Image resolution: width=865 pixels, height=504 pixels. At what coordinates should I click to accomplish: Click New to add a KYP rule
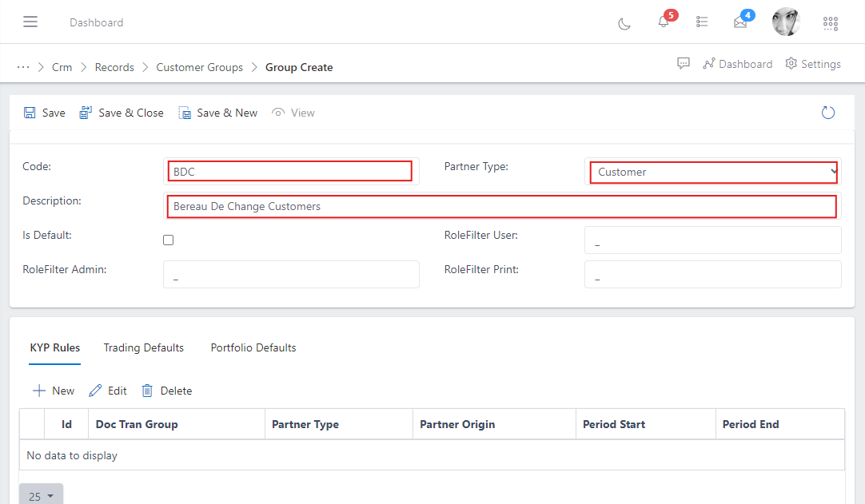[x=53, y=391]
